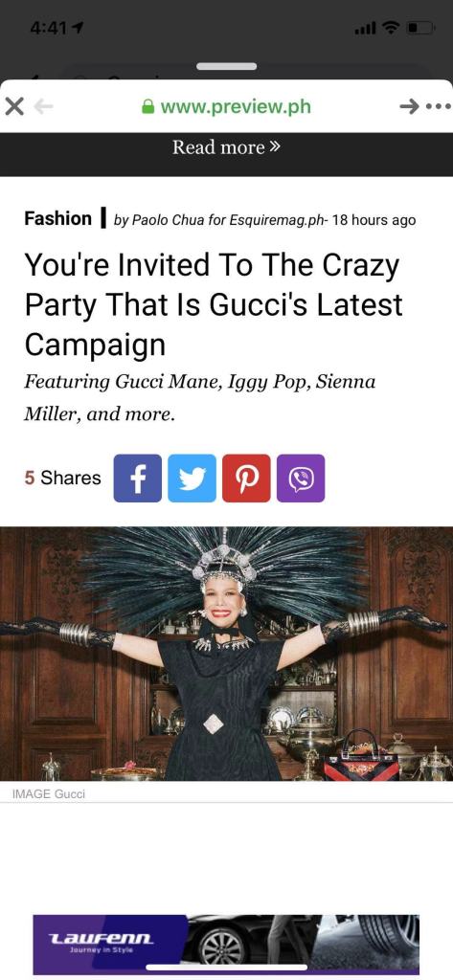Tap the battery indicator in status bar
Screen dimensions: 453x980
pyautogui.click(x=421, y=29)
